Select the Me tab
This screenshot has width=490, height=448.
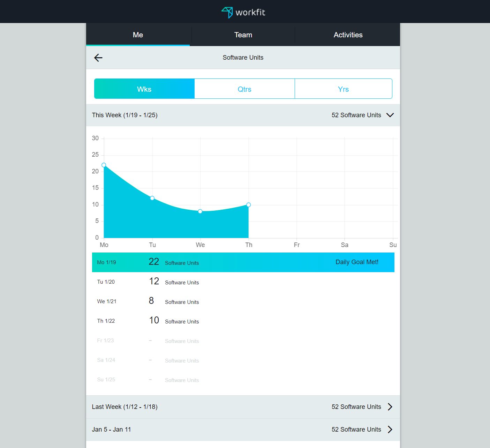(138, 35)
